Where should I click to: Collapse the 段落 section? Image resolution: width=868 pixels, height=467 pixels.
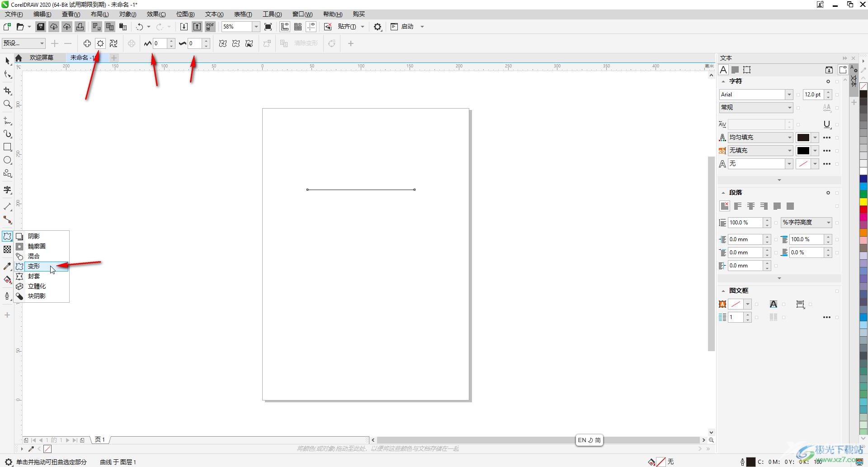(x=723, y=193)
